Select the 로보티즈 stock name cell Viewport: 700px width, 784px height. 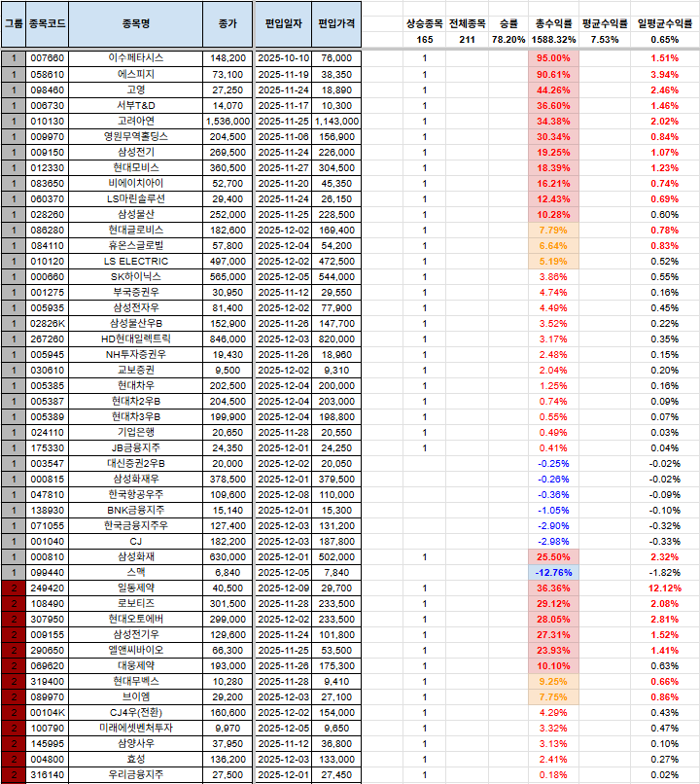(135, 603)
